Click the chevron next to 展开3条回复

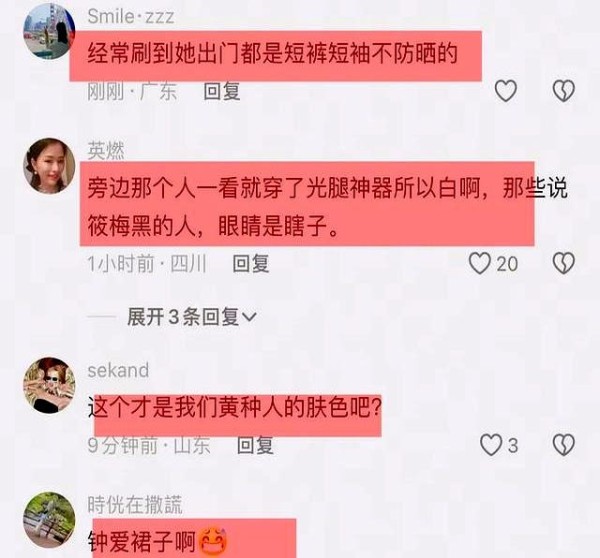pyautogui.click(x=249, y=318)
